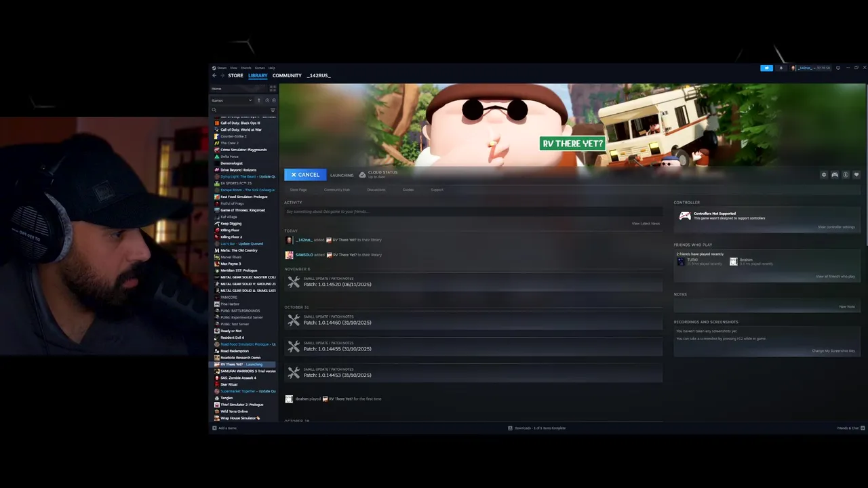Viewport: 868px width, 488px height.
Task: Expand the Games filter dropdown
Action: point(232,100)
